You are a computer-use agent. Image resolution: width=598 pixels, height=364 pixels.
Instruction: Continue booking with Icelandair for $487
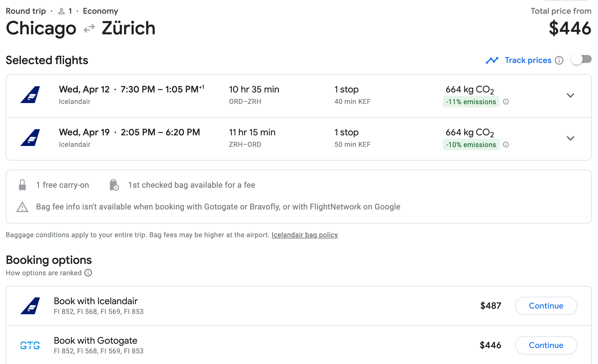pos(546,306)
